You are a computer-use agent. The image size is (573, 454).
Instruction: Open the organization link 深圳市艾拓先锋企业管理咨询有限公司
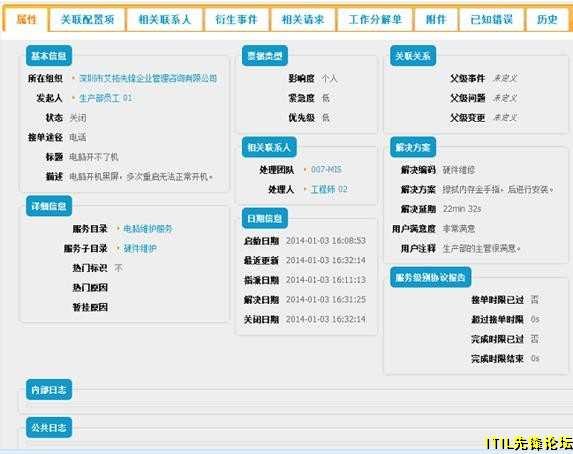[148, 78]
